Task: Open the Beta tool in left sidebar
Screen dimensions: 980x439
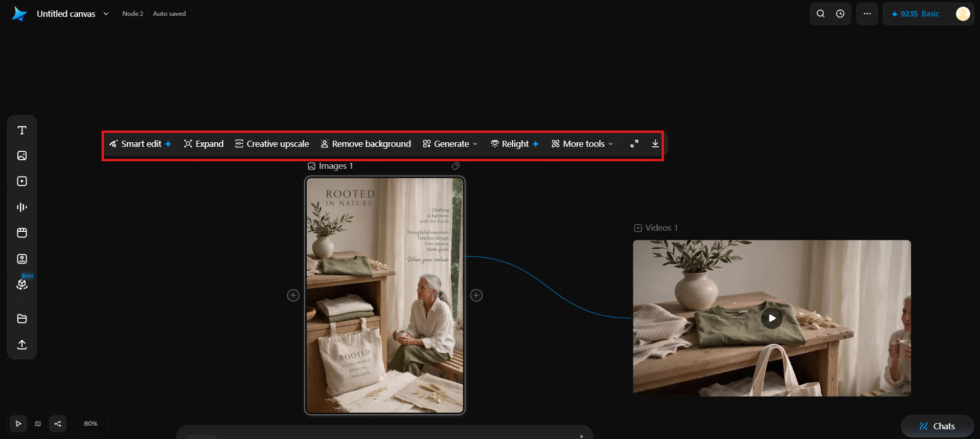Action: 22,284
